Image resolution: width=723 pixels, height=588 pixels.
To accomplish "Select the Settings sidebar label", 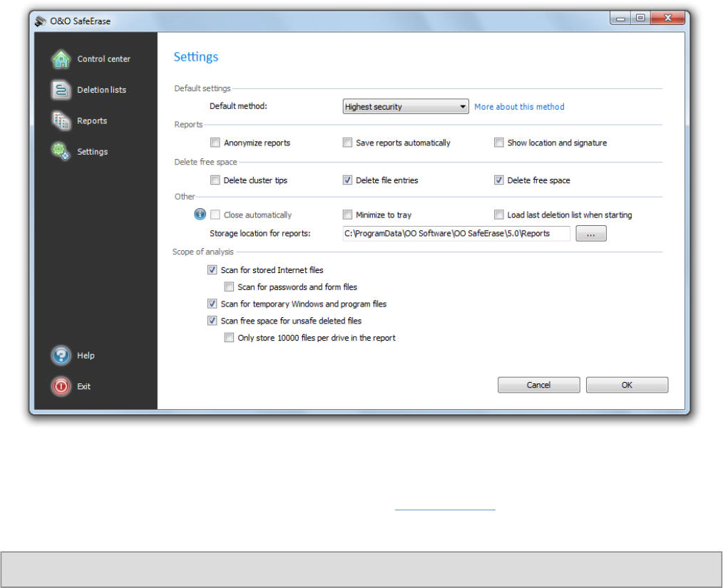I will click(x=93, y=152).
